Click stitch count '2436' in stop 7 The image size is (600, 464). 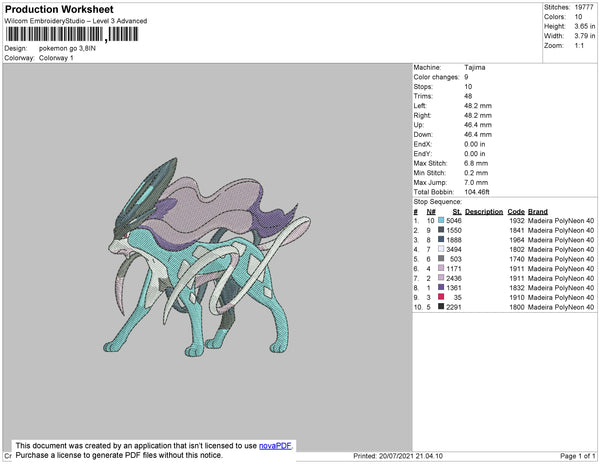pos(454,278)
